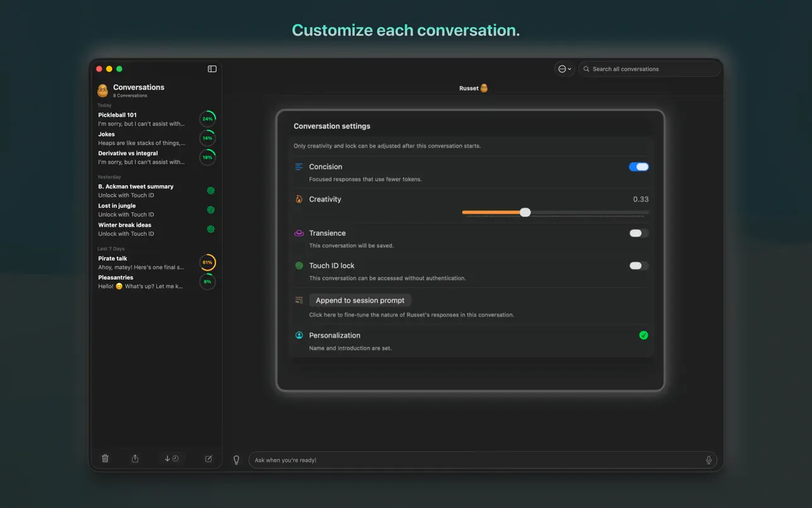This screenshot has width=812, height=508.
Task: Click the Creativity flame icon
Action: point(299,199)
